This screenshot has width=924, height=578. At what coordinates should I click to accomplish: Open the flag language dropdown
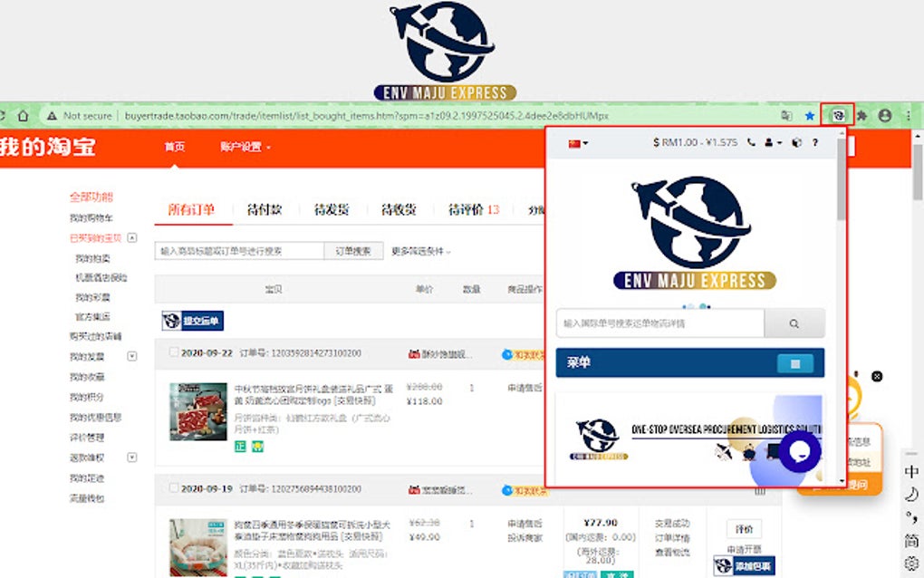pyautogui.click(x=573, y=141)
